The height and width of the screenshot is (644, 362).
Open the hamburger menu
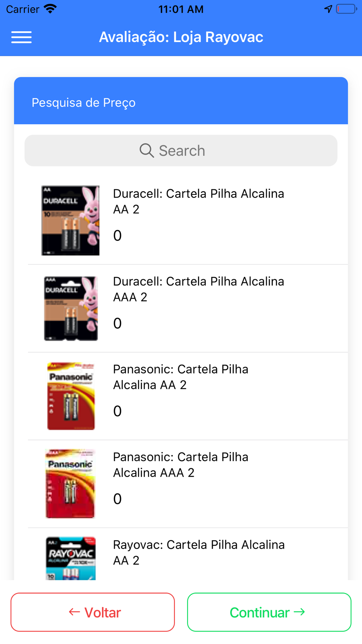(x=21, y=37)
